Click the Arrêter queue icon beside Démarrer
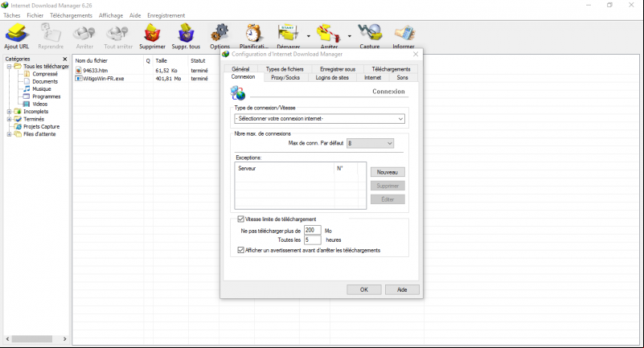644x348 pixels. pyautogui.click(x=329, y=33)
